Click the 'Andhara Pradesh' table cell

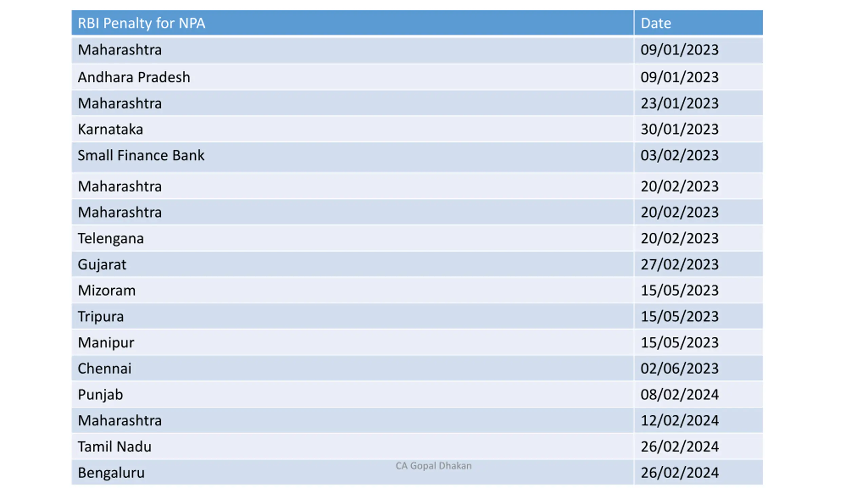tap(352, 77)
